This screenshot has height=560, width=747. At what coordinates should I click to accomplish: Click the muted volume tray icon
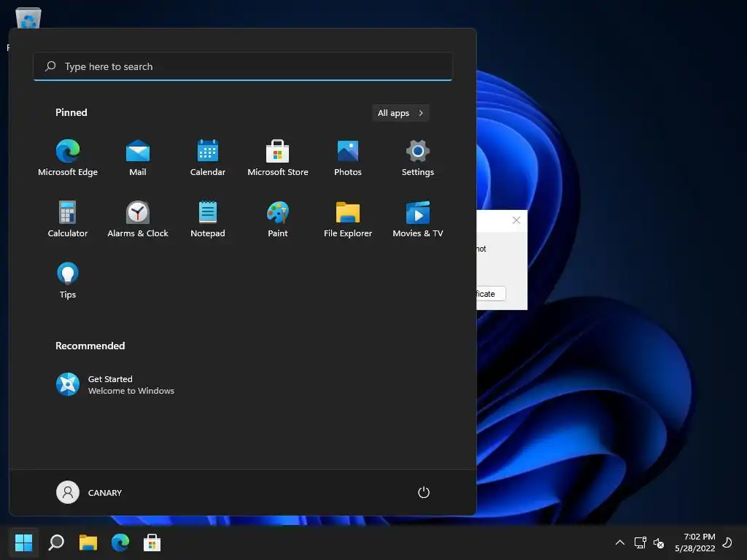[659, 542]
